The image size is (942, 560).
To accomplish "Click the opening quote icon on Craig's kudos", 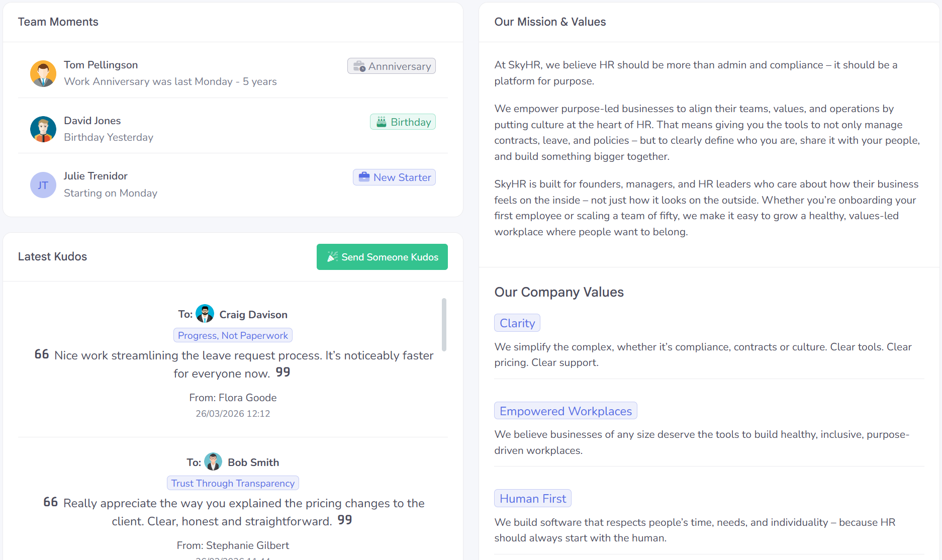I will point(42,354).
